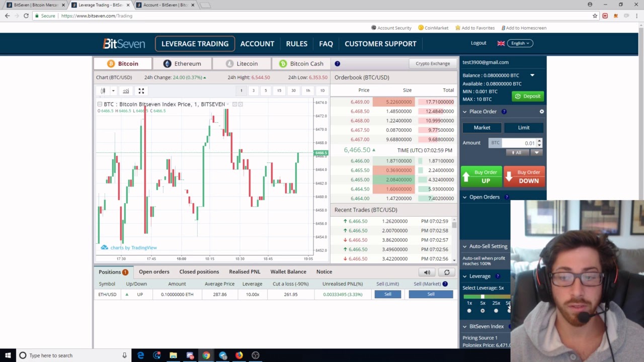
Task: Click the BitSeven logo
Action: click(124, 44)
